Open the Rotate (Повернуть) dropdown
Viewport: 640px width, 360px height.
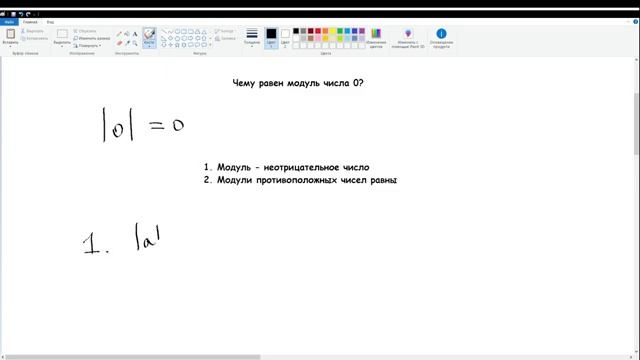pos(87,46)
